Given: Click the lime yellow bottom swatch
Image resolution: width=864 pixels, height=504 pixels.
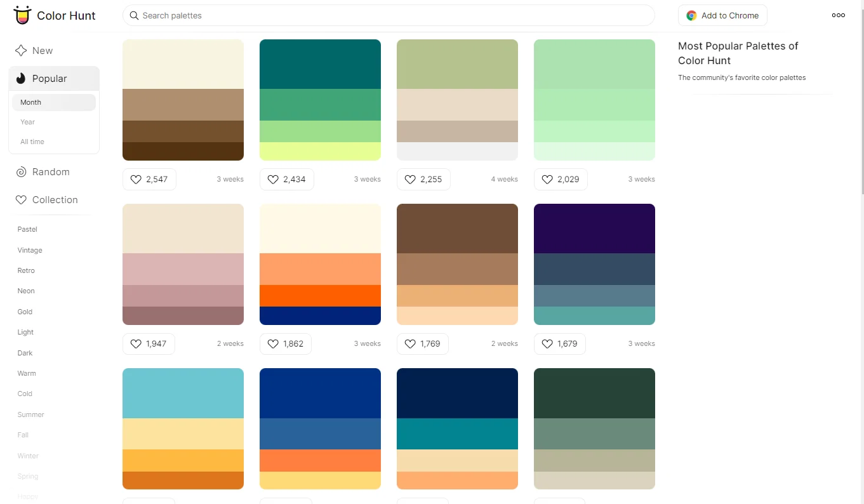Looking at the screenshot, I should (x=320, y=151).
